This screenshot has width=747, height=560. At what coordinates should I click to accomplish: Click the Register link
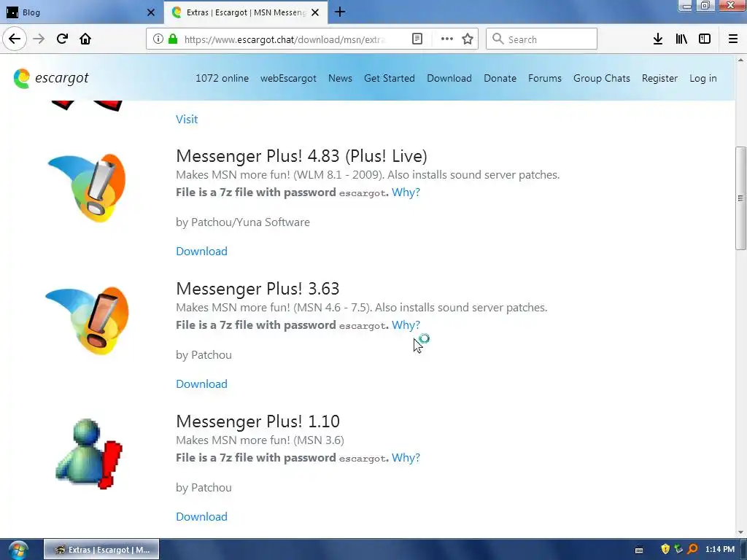tap(659, 78)
